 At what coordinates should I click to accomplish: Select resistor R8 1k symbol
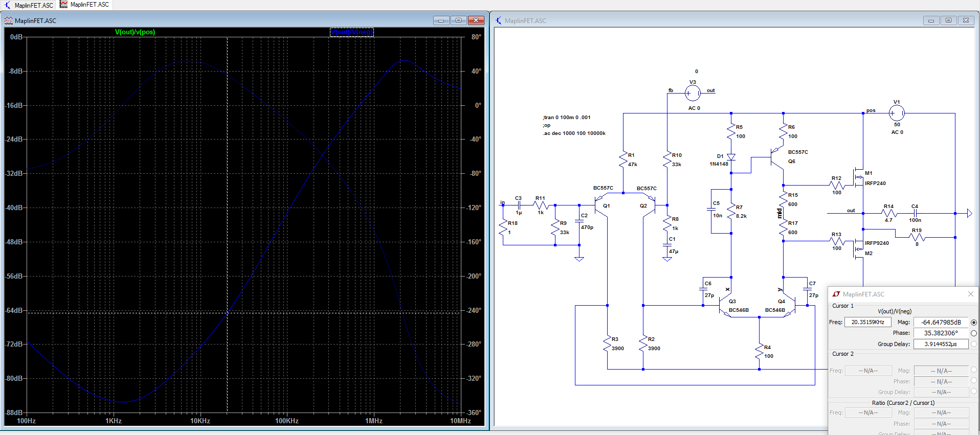tap(667, 223)
